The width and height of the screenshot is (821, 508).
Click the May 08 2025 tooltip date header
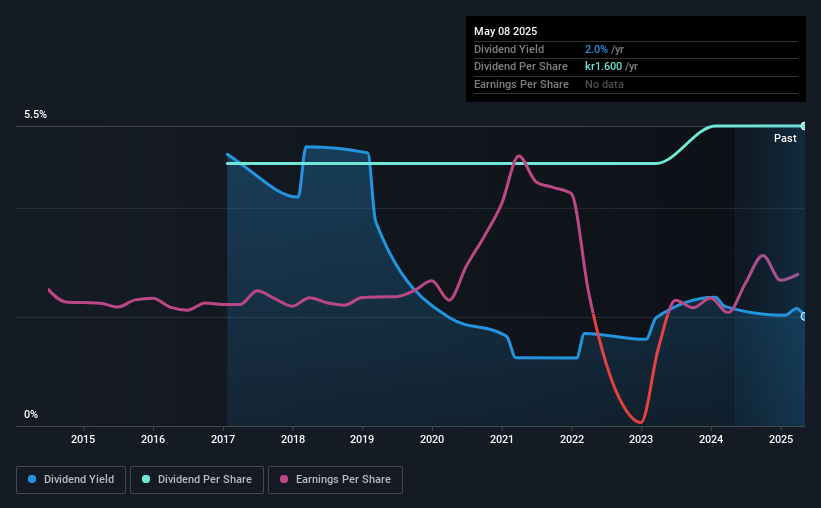coord(506,31)
